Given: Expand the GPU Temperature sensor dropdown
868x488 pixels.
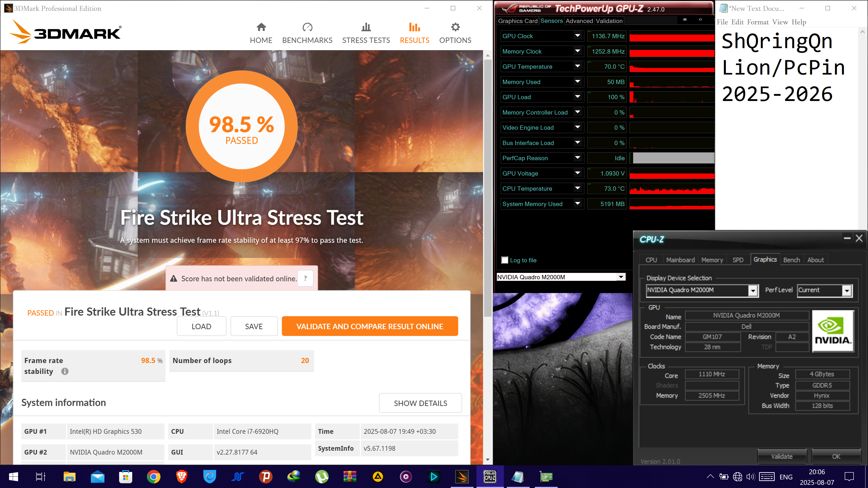Looking at the screenshot, I should 578,66.
